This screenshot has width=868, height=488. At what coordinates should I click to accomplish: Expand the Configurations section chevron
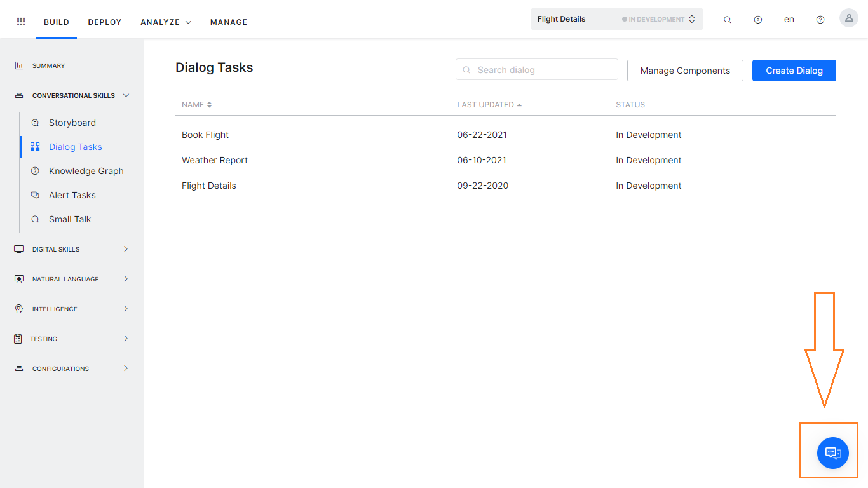pos(126,369)
